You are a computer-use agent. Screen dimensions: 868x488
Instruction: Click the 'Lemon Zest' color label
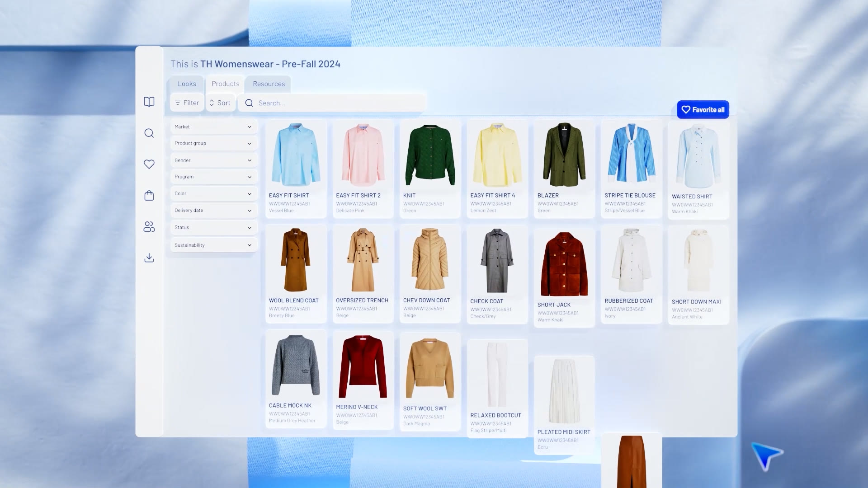(483, 211)
